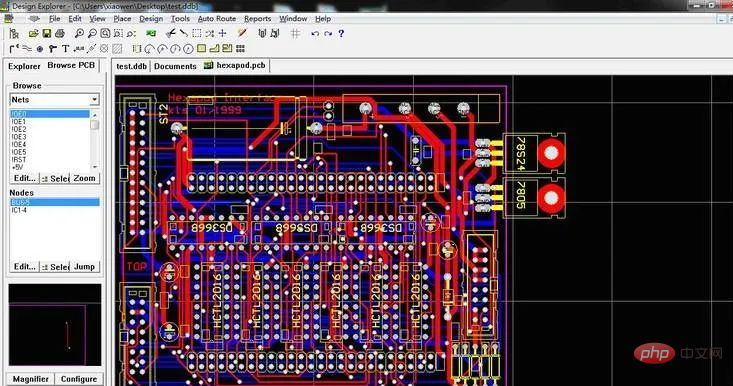
Task: Switch to the Explorer panel tab
Action: tap(24, 66)
